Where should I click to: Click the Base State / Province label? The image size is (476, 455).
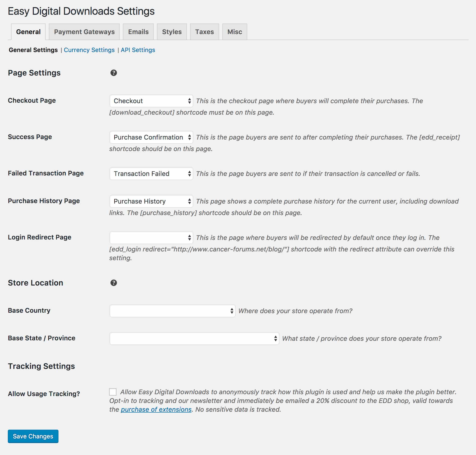click(42, 338)
